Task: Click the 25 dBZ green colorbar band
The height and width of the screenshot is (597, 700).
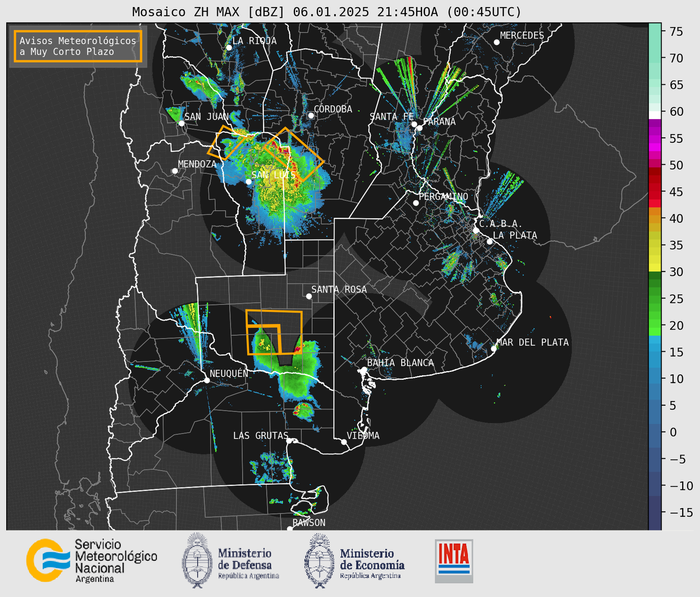Action: [x=655, y=299]
